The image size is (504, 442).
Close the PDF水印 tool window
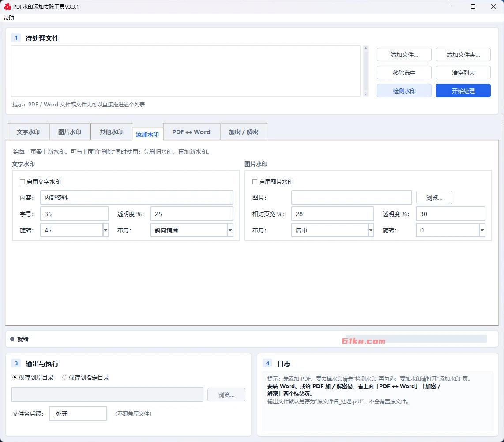click(x=493, y=7)
